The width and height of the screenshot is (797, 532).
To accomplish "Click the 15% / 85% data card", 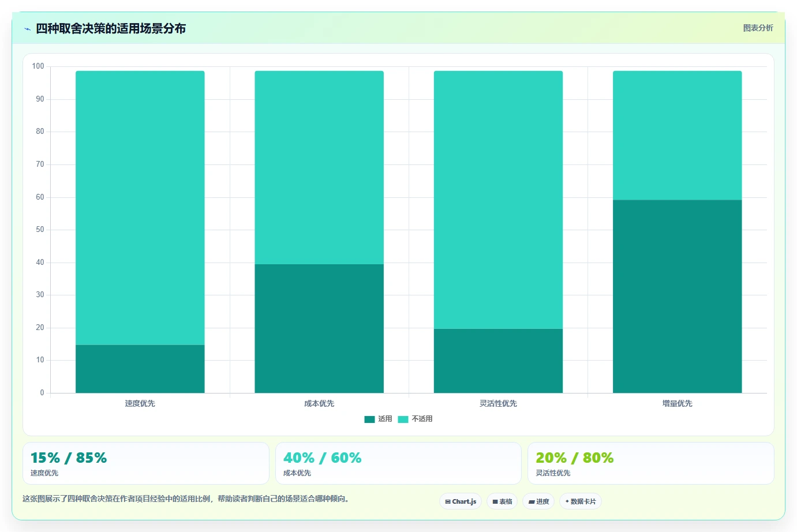I will click(146, 463).
